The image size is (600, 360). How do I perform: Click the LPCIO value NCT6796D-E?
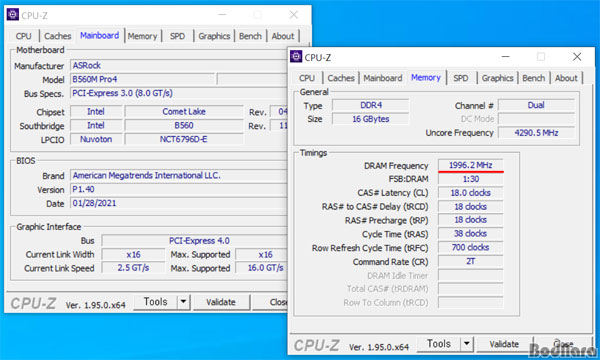coord(184,139)
